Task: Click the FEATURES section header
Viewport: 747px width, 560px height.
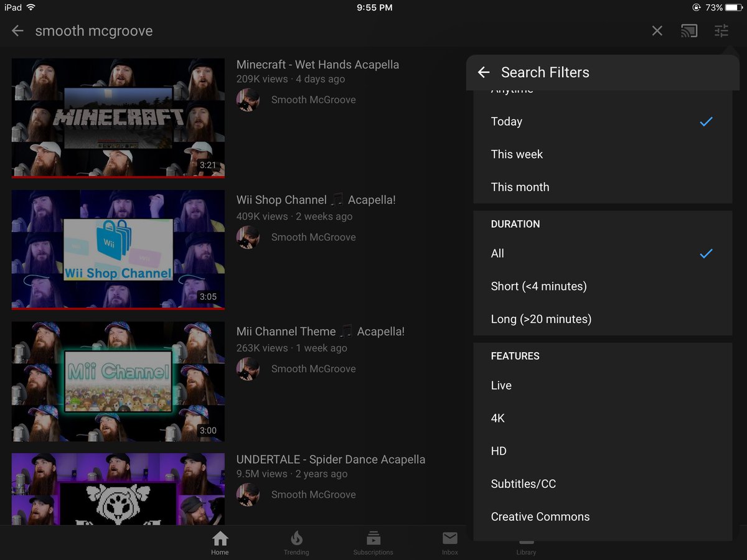Action: click(515, 356)
